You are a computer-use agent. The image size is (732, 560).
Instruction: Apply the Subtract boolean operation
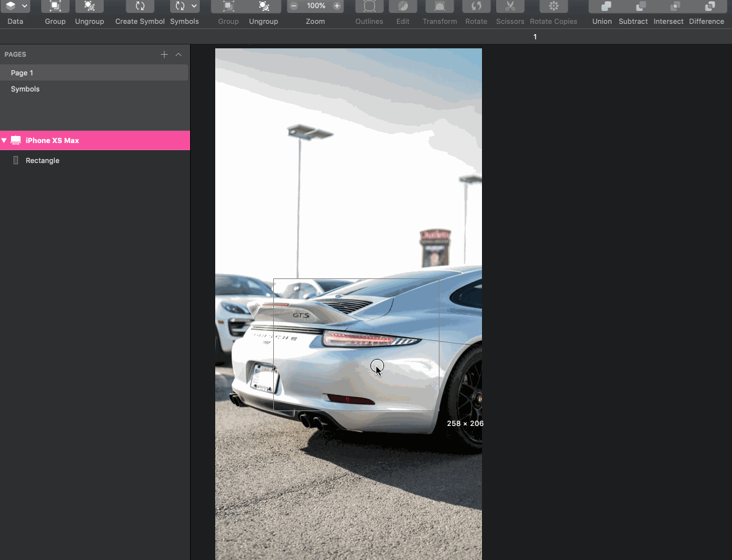[633, 6]
